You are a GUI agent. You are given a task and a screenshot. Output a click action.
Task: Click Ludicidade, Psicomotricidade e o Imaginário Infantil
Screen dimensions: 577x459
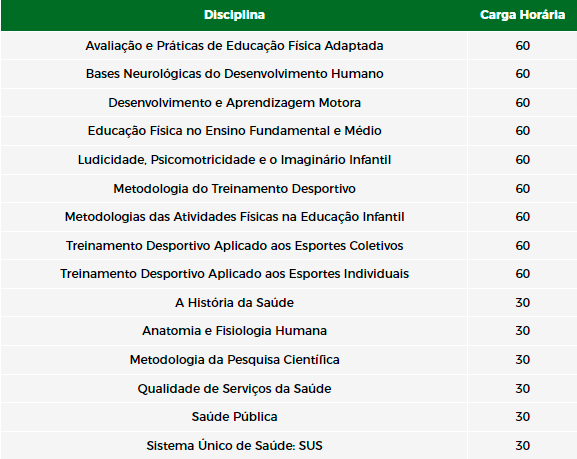coord(234,160)
